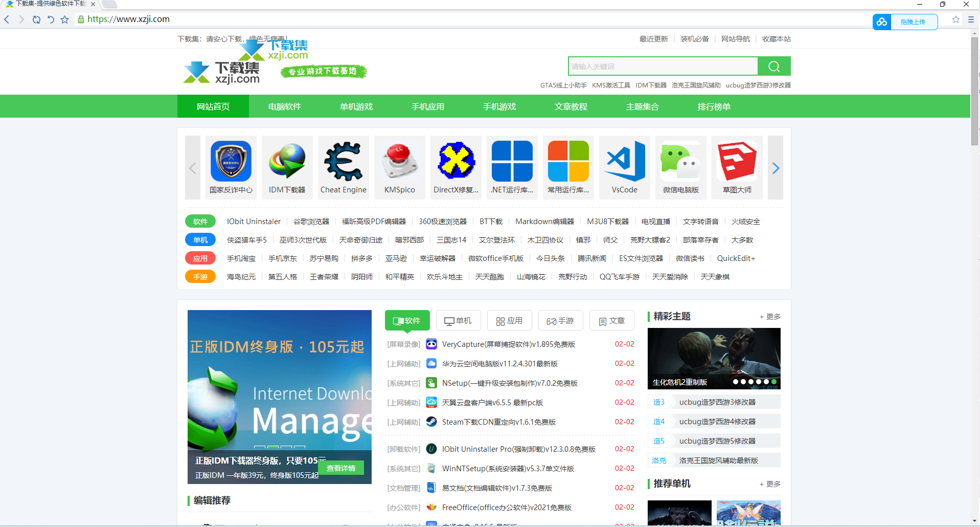Open the DirectX修复 icon

point(456,161)
